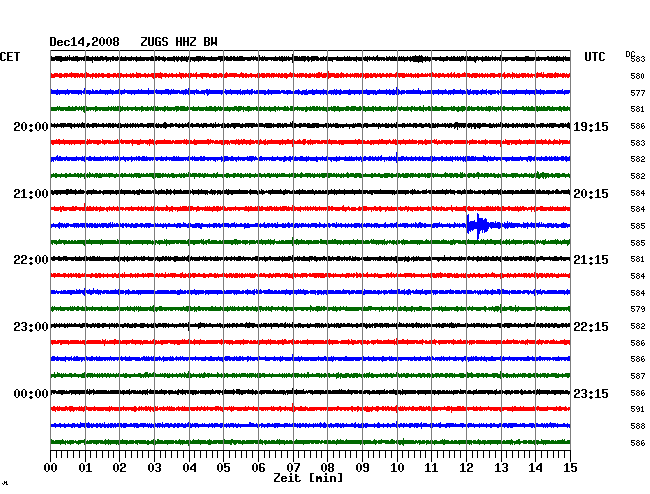Select the 21:00 CET time label

(x=31, y=194)
